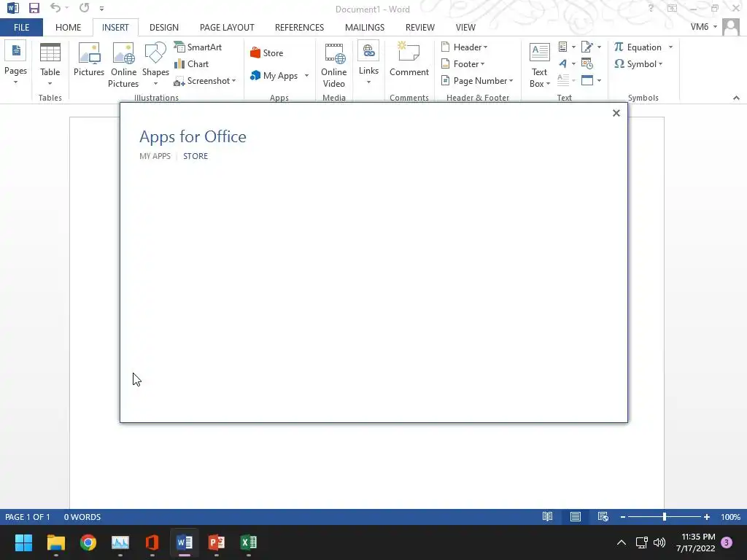Click PAGE 1 OF 1 in status bar
The height and width of the screenshot is (560, 747).
coord(28,517)
